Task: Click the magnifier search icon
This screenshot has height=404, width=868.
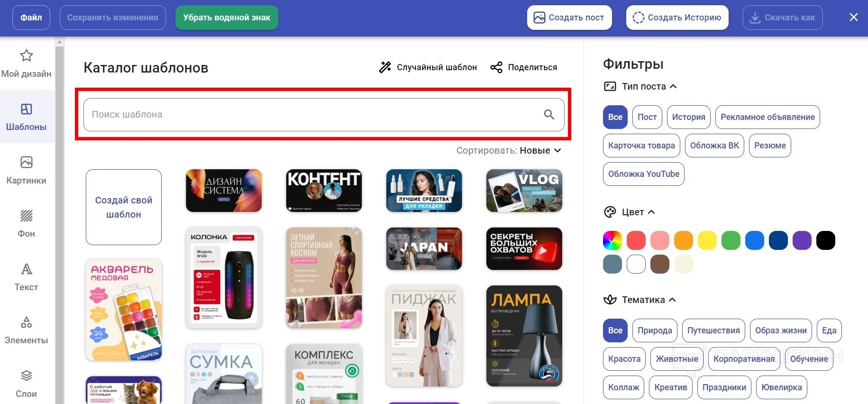Action: [x=549, y=114]
